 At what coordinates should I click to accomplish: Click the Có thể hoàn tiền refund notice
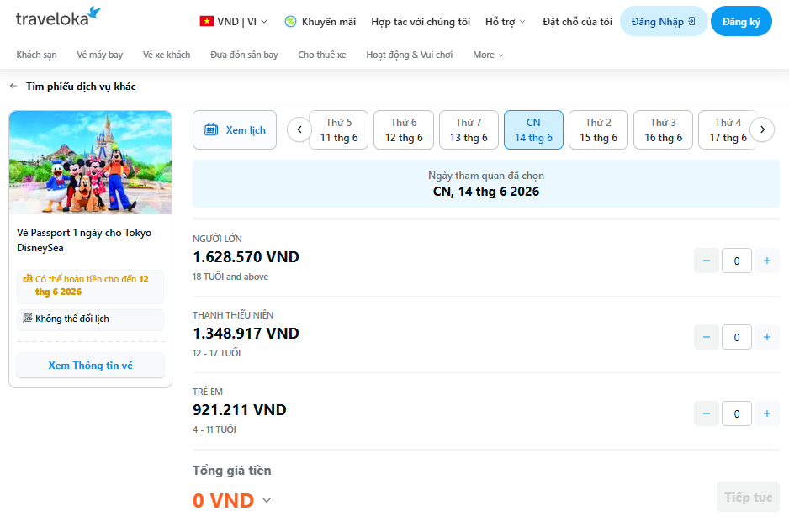click(x=91, y=286)
